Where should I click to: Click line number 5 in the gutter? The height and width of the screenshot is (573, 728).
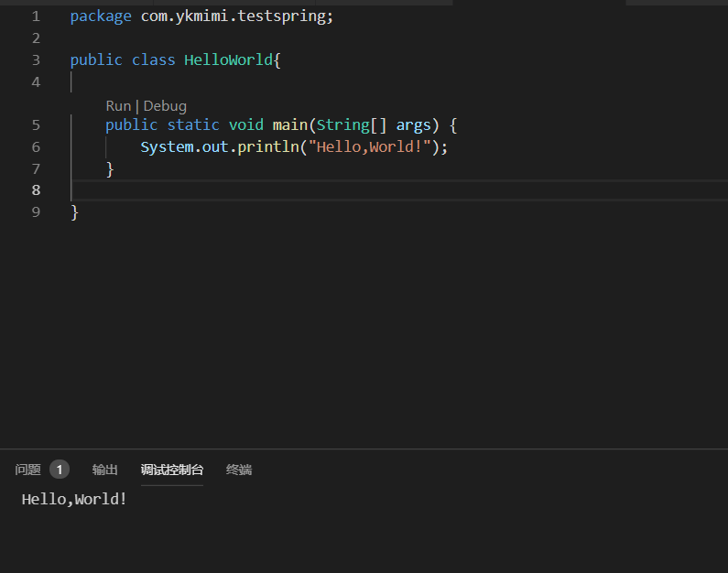(x=36, y=125)
